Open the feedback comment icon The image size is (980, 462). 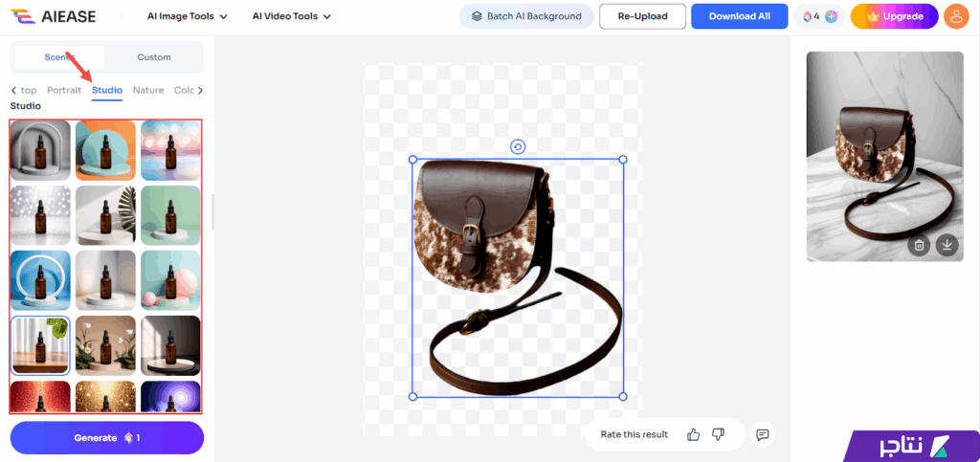coord(763,434)
